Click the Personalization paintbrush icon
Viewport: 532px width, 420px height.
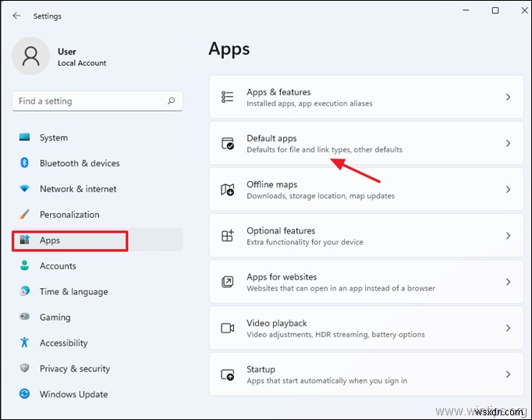click(24, 214)
